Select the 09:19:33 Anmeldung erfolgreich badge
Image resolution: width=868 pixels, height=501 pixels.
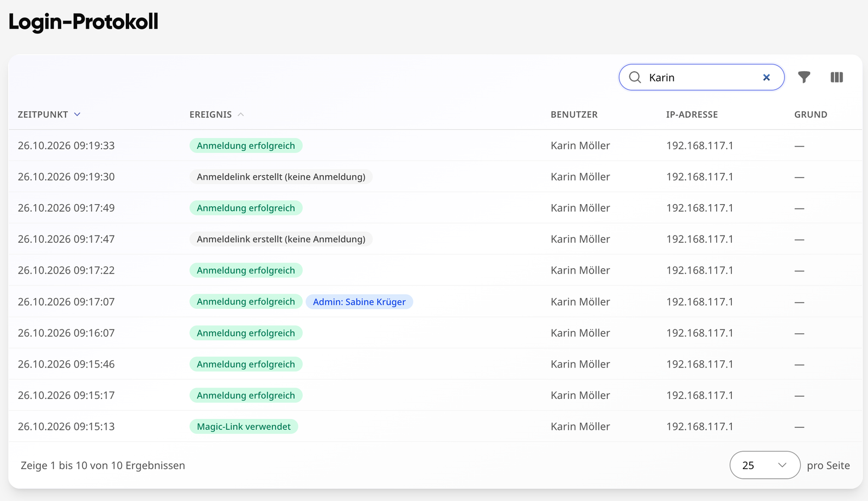coord(246,145)
